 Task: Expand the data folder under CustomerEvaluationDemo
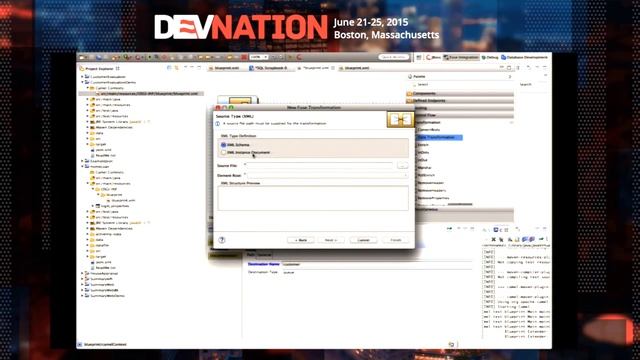pos(87,133)
